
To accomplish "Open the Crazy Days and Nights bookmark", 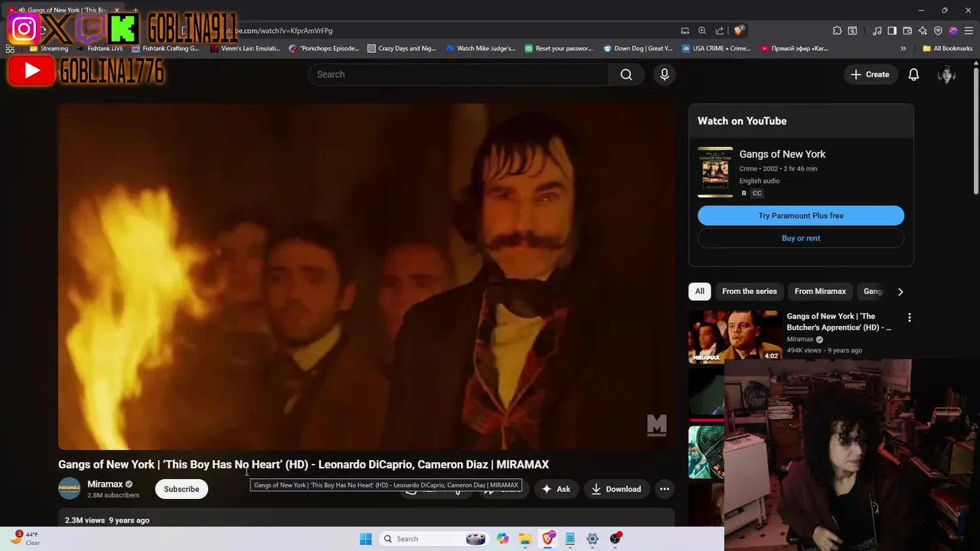I will pos(402,48).
